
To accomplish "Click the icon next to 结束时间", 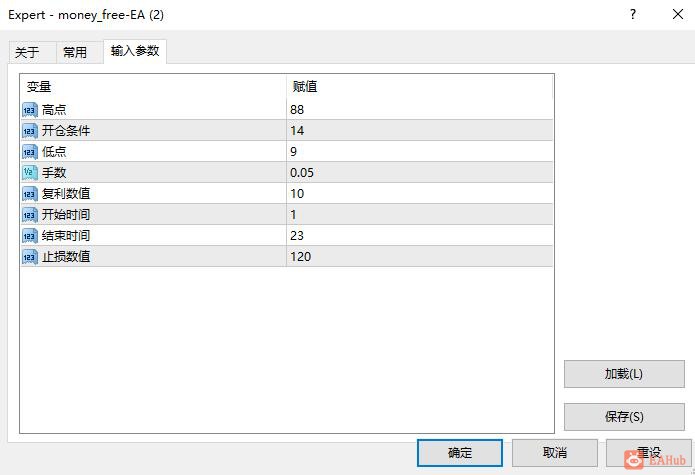I will click(30, 235).
